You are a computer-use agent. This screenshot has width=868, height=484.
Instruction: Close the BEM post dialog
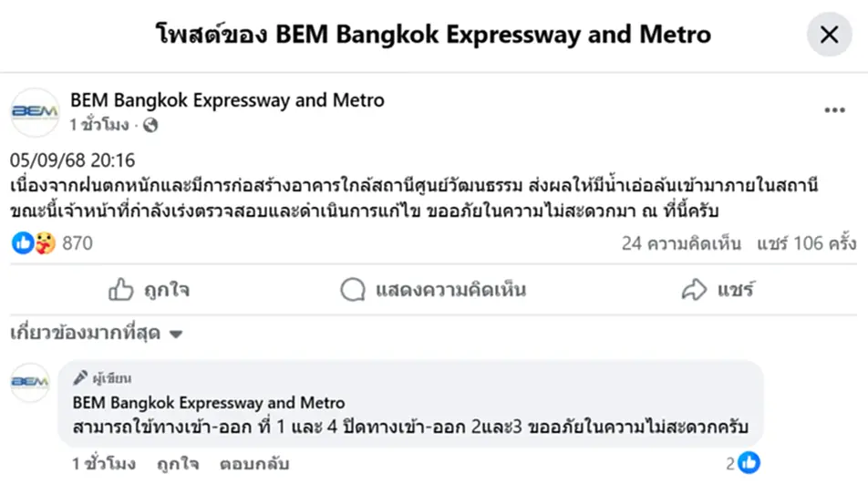(x=829, y=35)
